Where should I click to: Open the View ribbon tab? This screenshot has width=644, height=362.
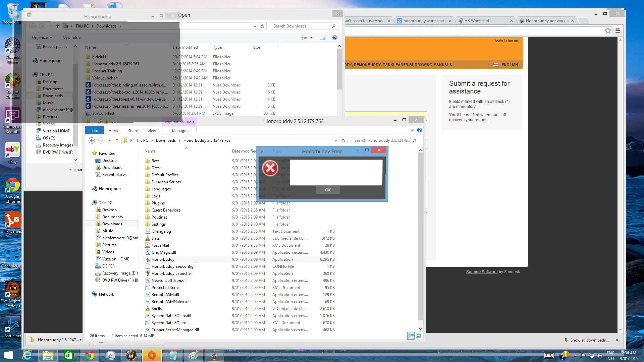pos(152,131)
